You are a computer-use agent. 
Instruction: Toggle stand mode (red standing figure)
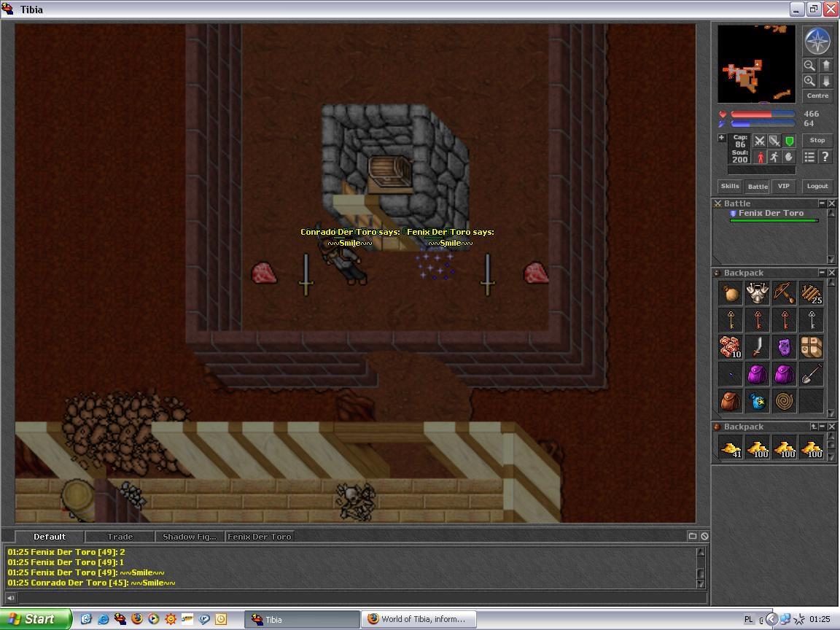[759, 157]
